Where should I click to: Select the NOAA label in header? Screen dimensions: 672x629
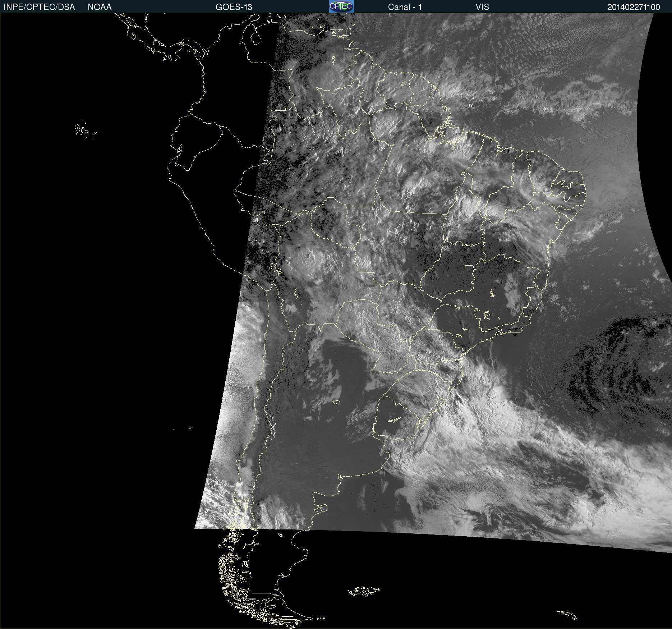[100, 7]
